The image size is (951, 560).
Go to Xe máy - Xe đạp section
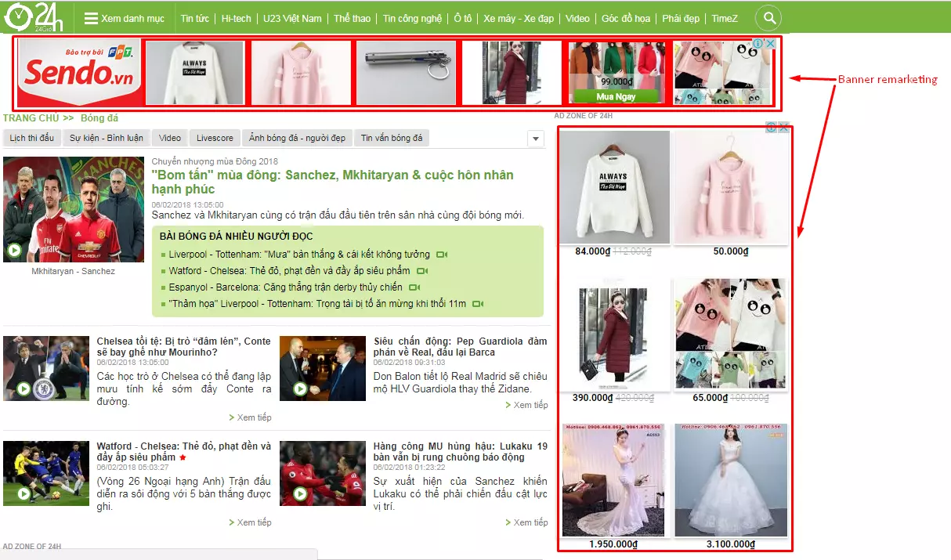point(517,18)
